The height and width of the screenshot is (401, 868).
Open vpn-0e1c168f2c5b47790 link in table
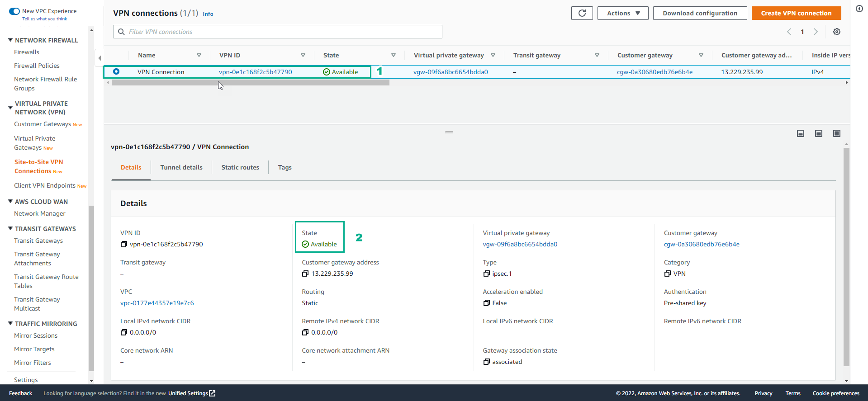tap(256, 72)
